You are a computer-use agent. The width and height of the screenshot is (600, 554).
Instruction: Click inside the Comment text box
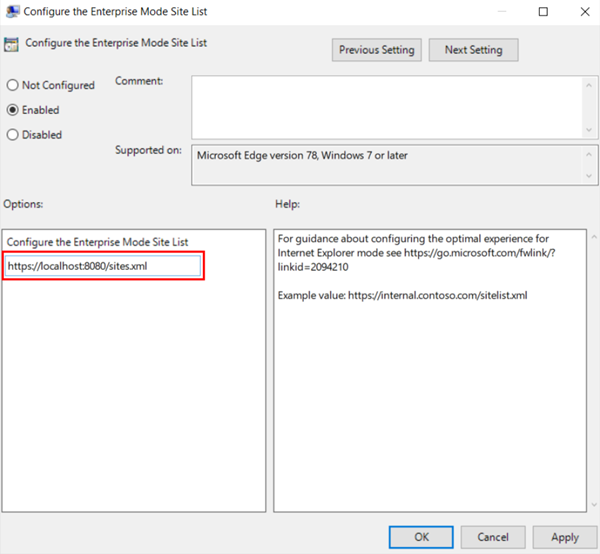(x=386, y=108)
